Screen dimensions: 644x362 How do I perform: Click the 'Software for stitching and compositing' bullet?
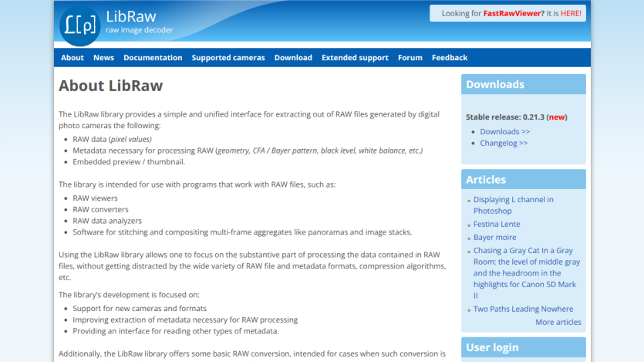click(242, 232)
